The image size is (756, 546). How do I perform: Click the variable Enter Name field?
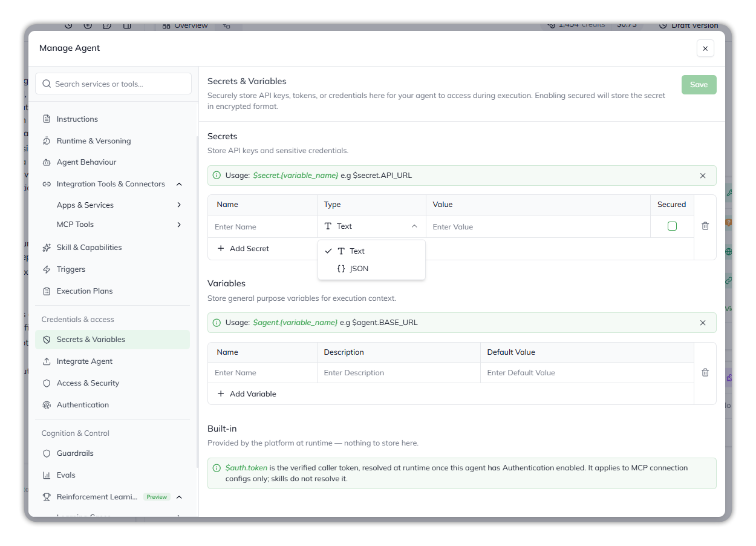click(x=262, y=373)
